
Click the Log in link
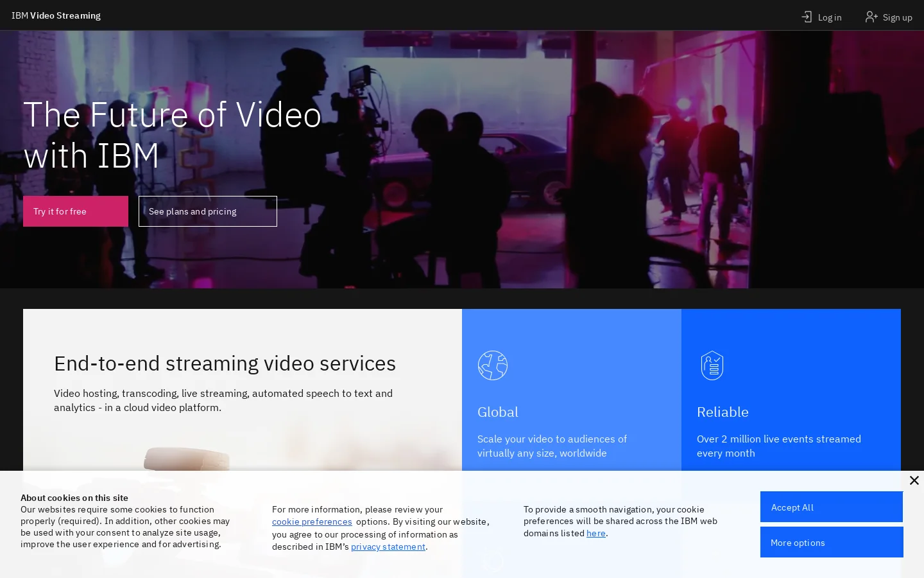click(821, 17)
